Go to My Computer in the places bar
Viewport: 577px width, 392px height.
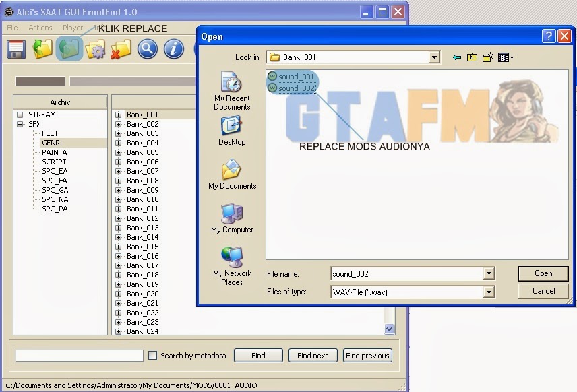232,218
